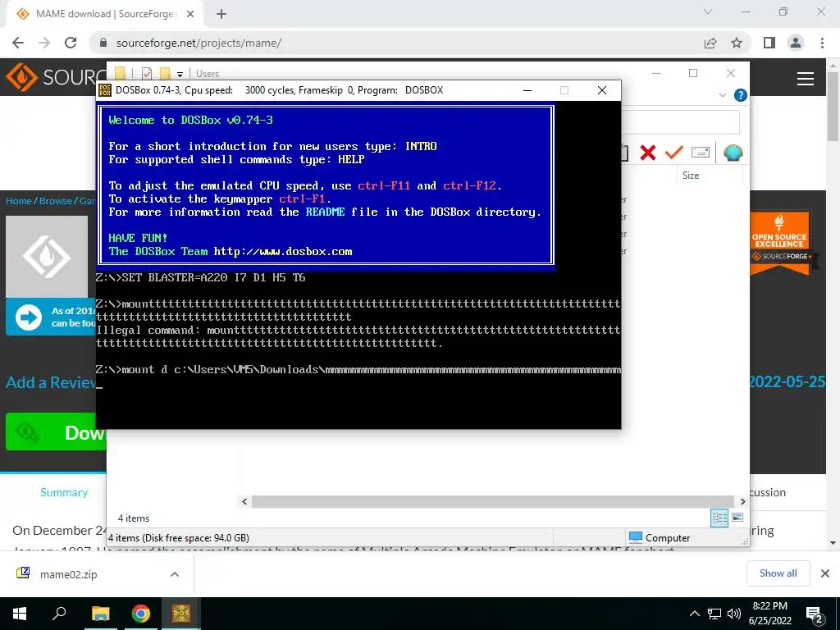Open the Chrome profile avatar
This screenshot has height=630, width=840.
point(796,43)
